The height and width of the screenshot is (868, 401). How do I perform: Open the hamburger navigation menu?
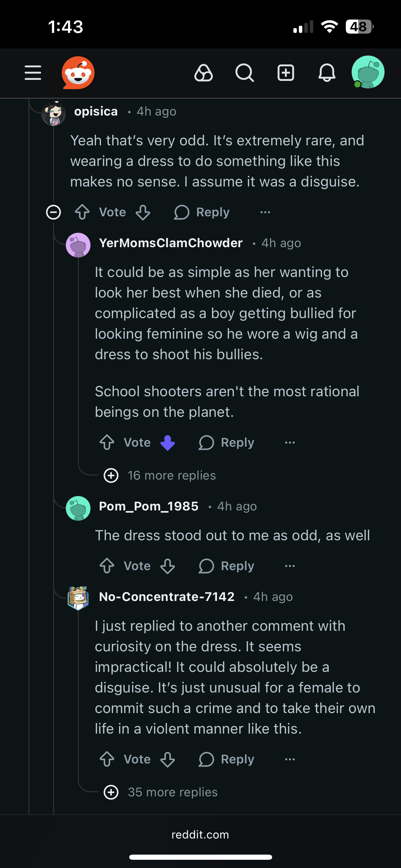[33, 73]
